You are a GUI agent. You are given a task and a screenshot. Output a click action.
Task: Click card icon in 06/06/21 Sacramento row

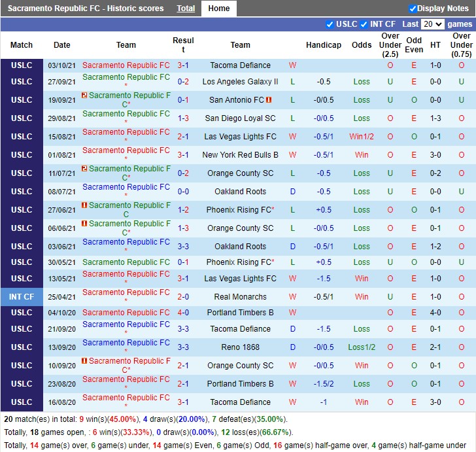pyautogui.click(x=85, y=224)
